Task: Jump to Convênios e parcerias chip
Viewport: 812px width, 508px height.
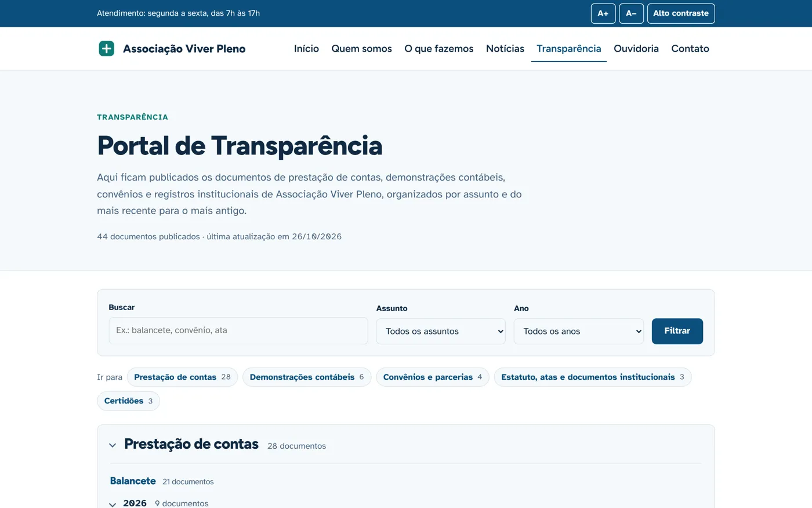Action: [x=433, y=377]
